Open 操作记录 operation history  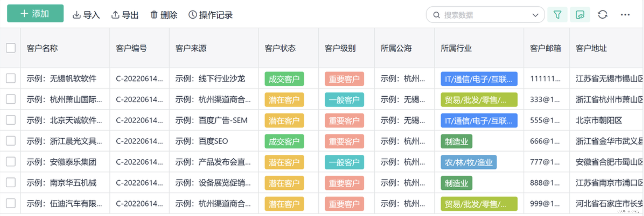tap(210, 15)
